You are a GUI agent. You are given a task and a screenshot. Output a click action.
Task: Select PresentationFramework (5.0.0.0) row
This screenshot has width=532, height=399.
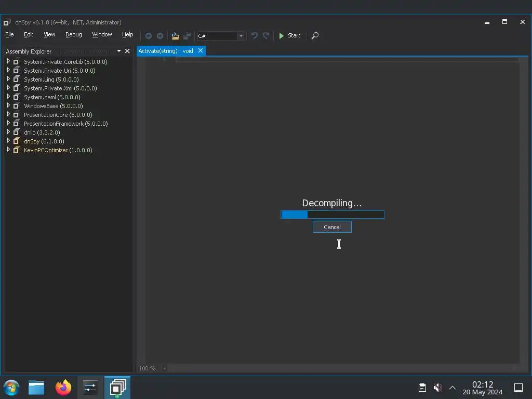pos(66,124)
